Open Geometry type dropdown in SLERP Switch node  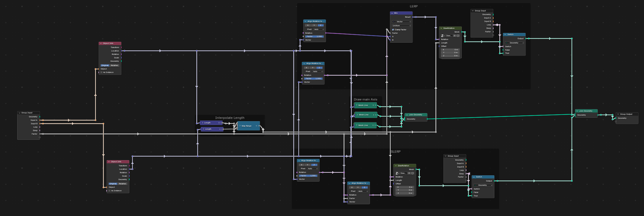coord(483,185)
